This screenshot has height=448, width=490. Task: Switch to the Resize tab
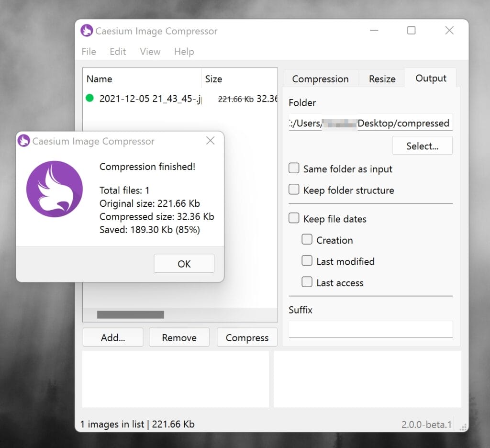pyautogui.click(x=382, y=78)
